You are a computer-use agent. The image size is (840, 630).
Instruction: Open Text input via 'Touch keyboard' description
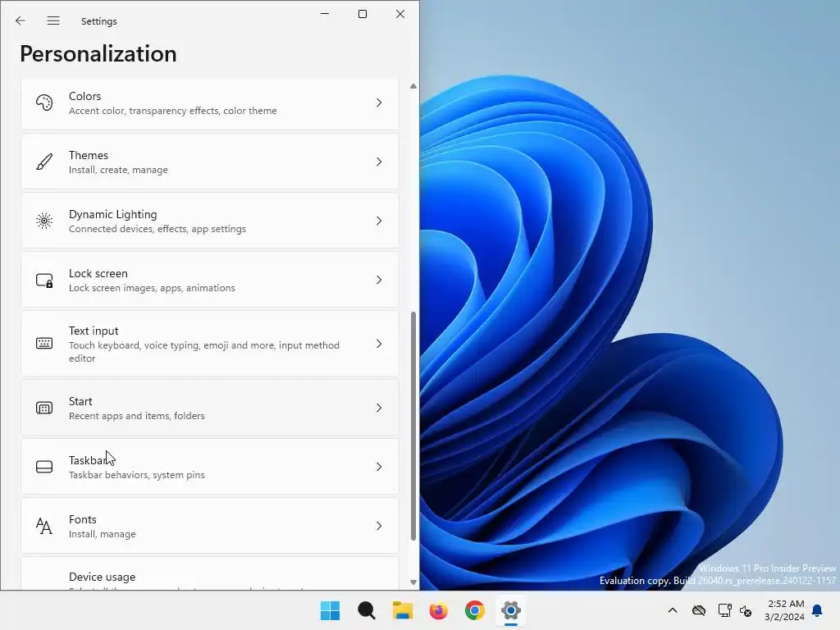(x=204, y=351)
